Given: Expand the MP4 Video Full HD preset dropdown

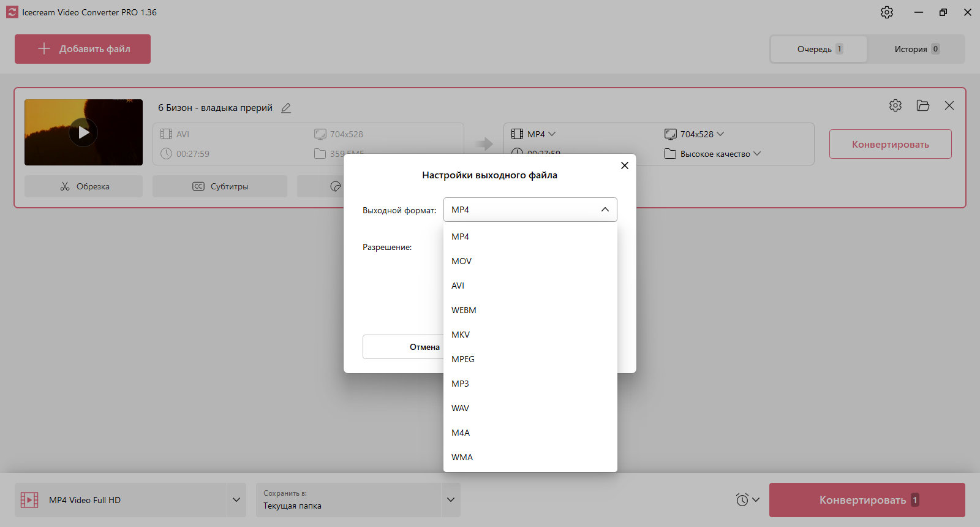Looking at the screenshot, I should [x=236, y=500].
